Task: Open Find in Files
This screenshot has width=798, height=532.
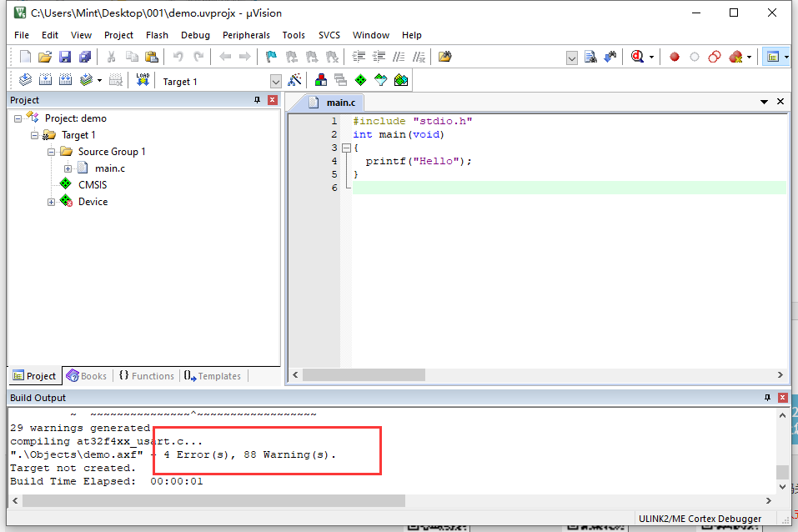Action: (444, 57)
